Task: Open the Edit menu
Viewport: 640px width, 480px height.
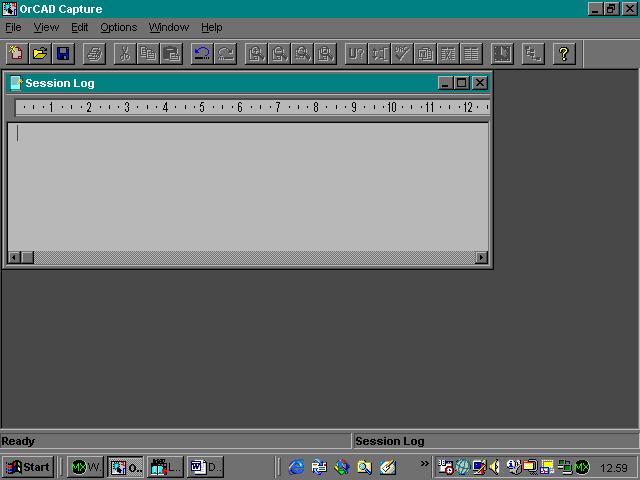Action: (x=80, y=27)
